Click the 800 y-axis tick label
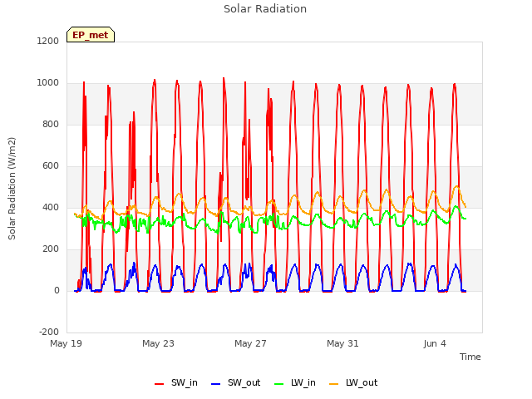 click(x=51, y=124)
